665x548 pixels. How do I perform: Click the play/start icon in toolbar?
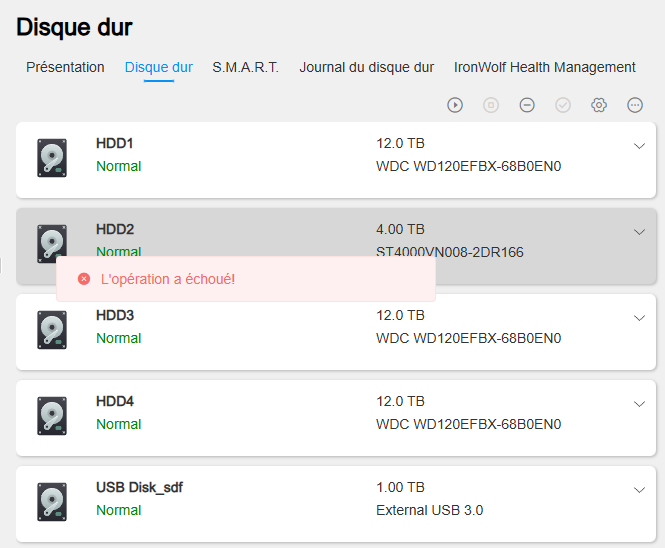[x=455, y=105]
